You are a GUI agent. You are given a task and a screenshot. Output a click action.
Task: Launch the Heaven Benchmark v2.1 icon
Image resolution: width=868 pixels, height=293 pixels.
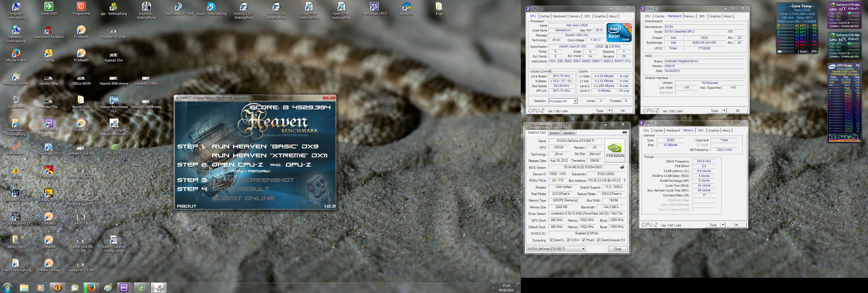114,104
